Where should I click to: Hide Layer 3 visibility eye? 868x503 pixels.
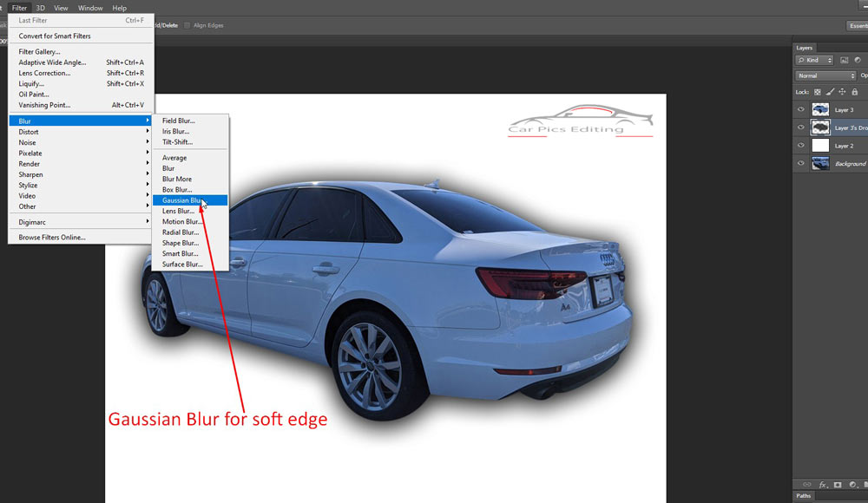click(x=800, y=109)
